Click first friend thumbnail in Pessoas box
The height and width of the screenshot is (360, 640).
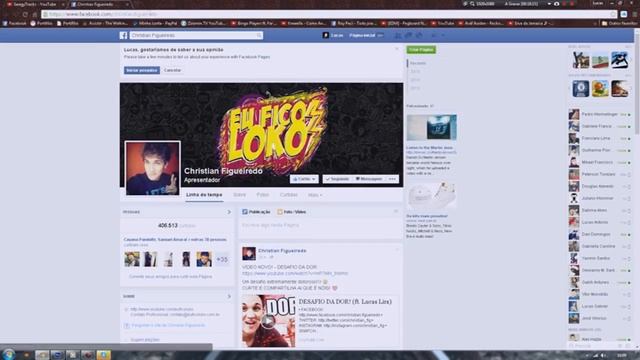[132, 259]
